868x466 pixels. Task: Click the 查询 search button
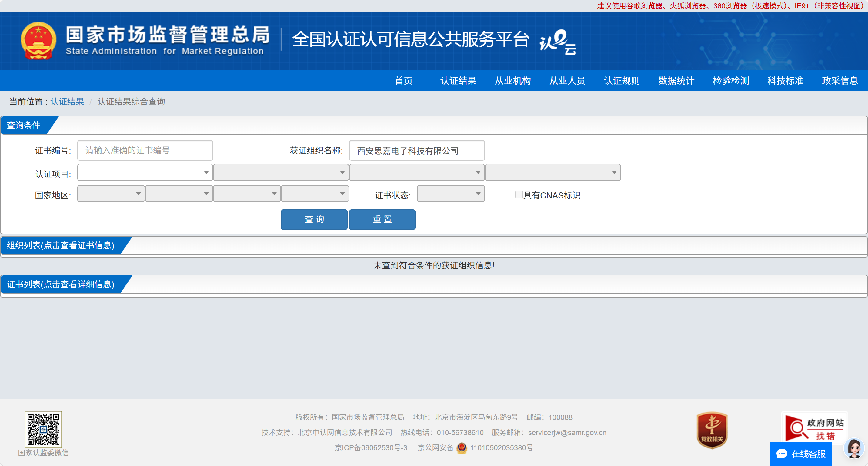[314, 220]
